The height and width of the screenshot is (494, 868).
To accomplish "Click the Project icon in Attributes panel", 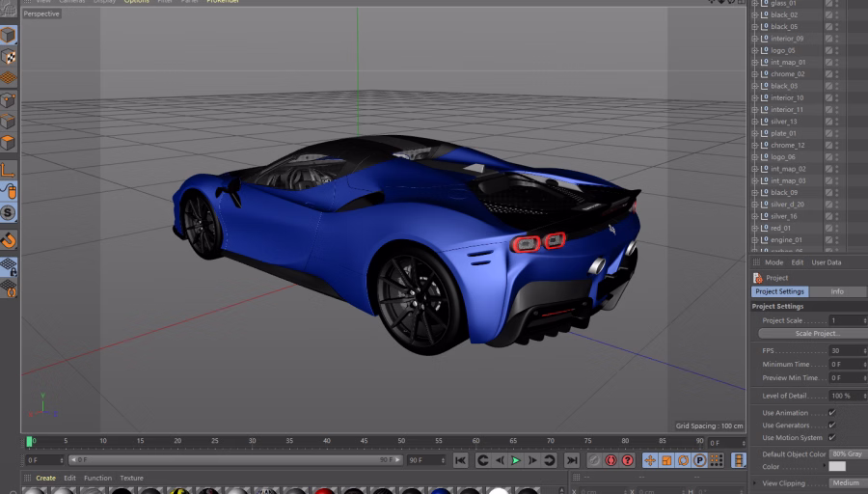I will [758, 278].
